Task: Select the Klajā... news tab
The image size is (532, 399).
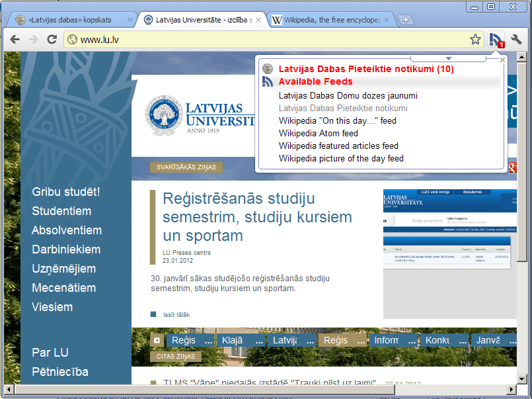Action: click(241, 340)
